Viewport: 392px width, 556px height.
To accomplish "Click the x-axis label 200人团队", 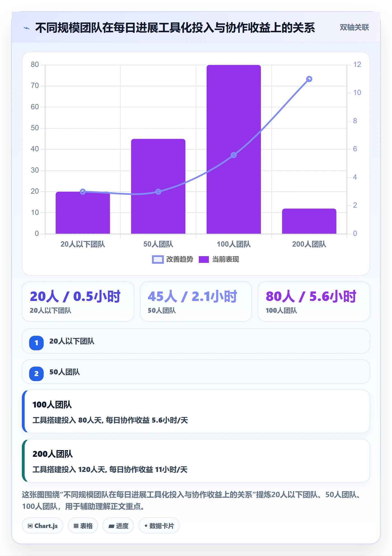I will pos(309,244).
